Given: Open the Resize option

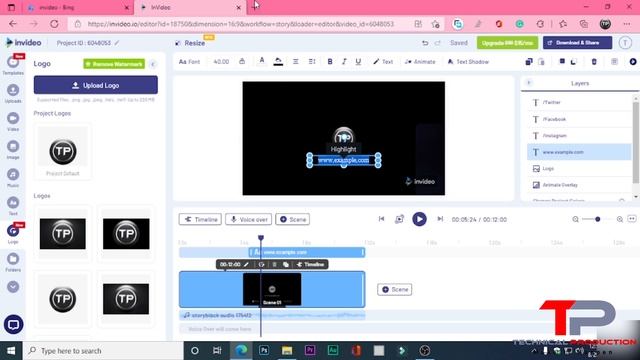Looking at the screenshot, I should 190,43.
